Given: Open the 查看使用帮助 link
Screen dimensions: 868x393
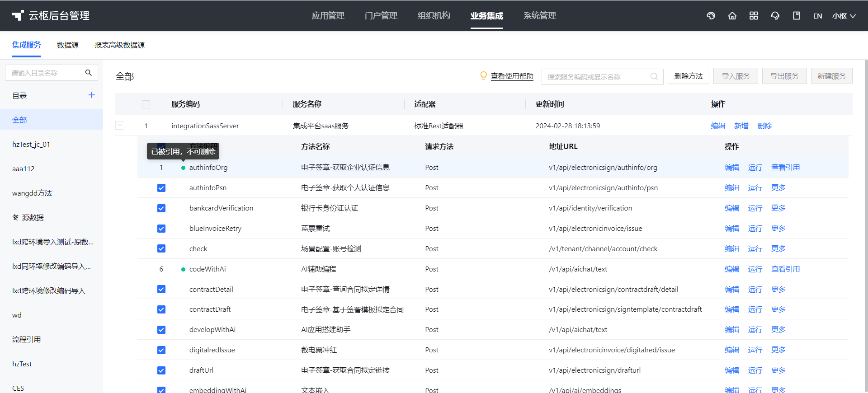Looking at the screenshot, I should (512, 76).
